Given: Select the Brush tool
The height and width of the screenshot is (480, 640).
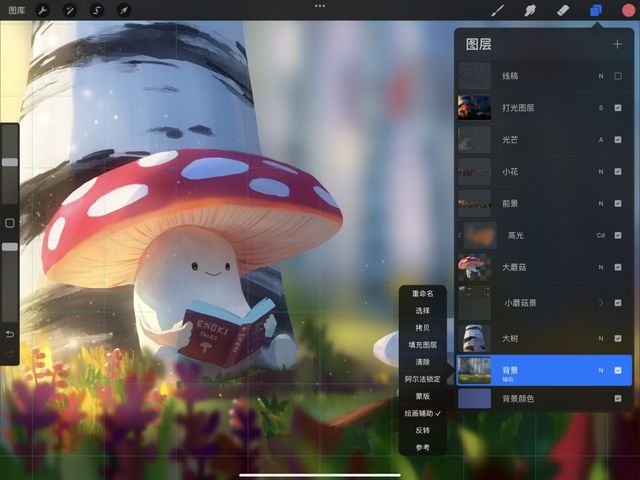Looking at the screenshot, I should tap(497, 10).
